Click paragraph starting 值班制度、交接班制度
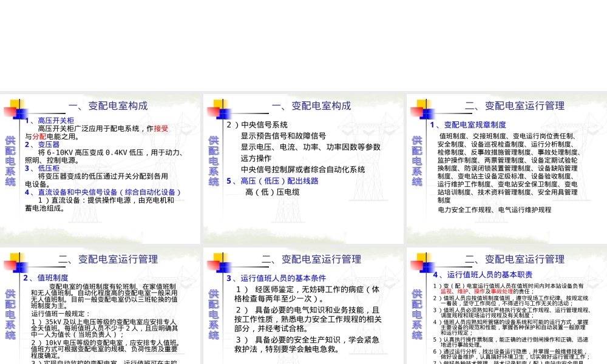Image resolution: width=607 pixels, height=364 pixels. (508, 168)
